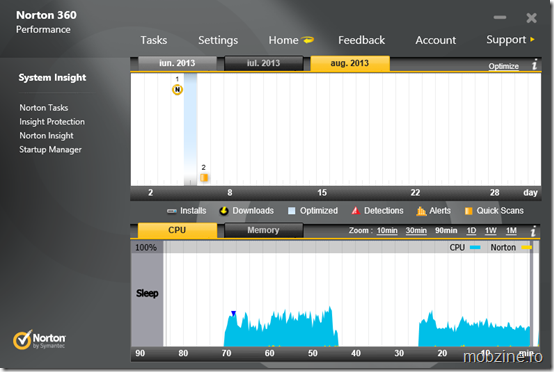
Task: Go to Home
Action: coord(283,40)
